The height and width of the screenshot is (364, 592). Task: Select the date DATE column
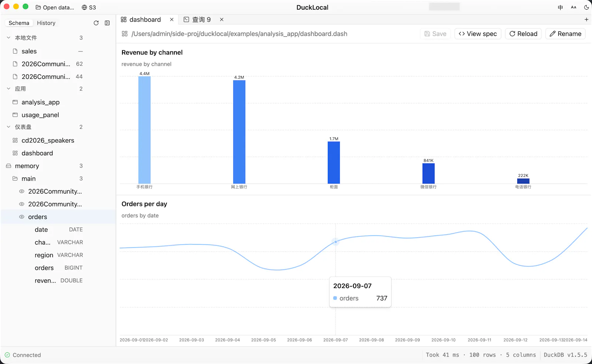(58, 230)
